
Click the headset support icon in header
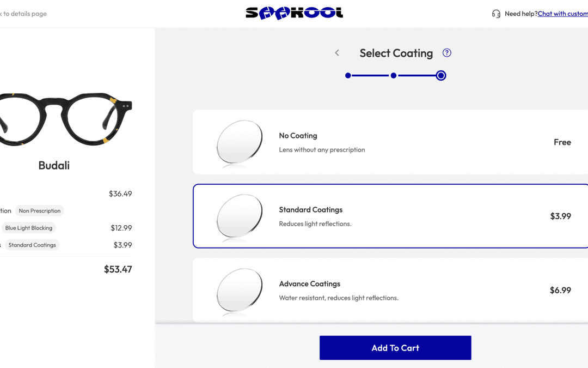(x=496, y=13)
